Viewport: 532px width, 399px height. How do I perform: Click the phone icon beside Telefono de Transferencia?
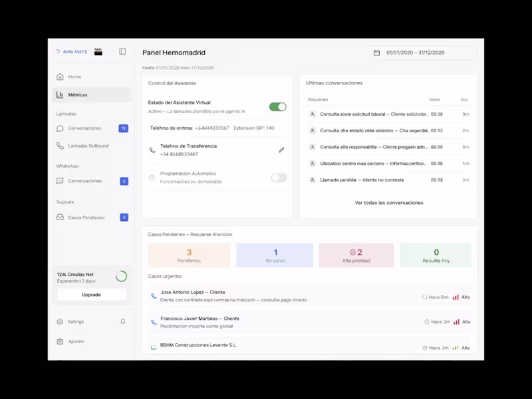coord(152,150)
